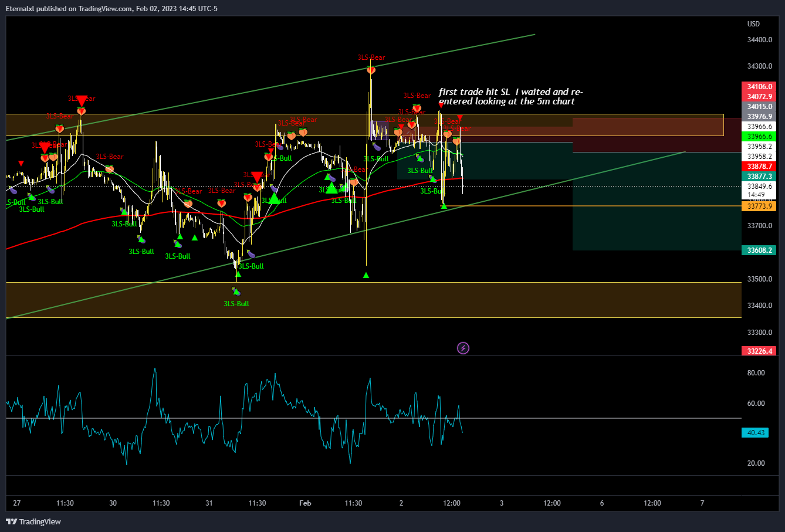Click the 34400.0 price scale tick
The height and width of the screenshot is (532, 785).
coord(759,40)
